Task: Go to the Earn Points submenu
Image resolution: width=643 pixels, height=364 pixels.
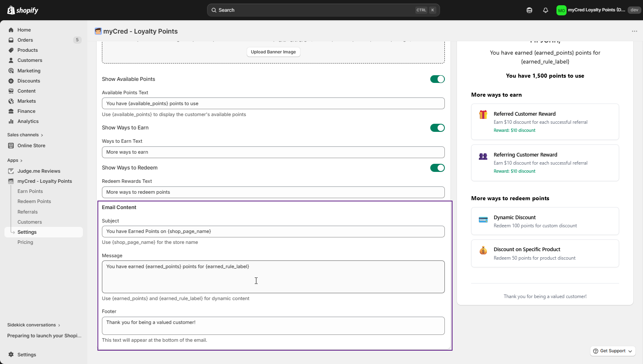Action: point(30,191)
